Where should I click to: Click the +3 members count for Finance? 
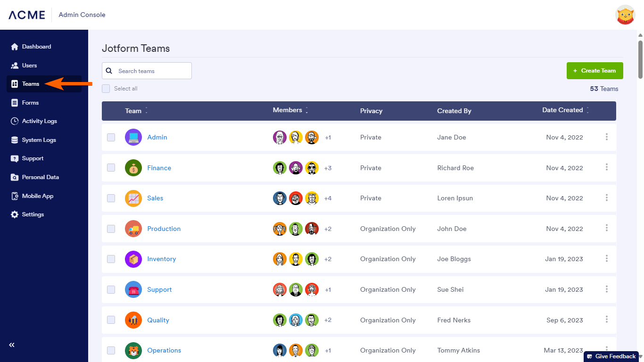(x=328, y=168)
